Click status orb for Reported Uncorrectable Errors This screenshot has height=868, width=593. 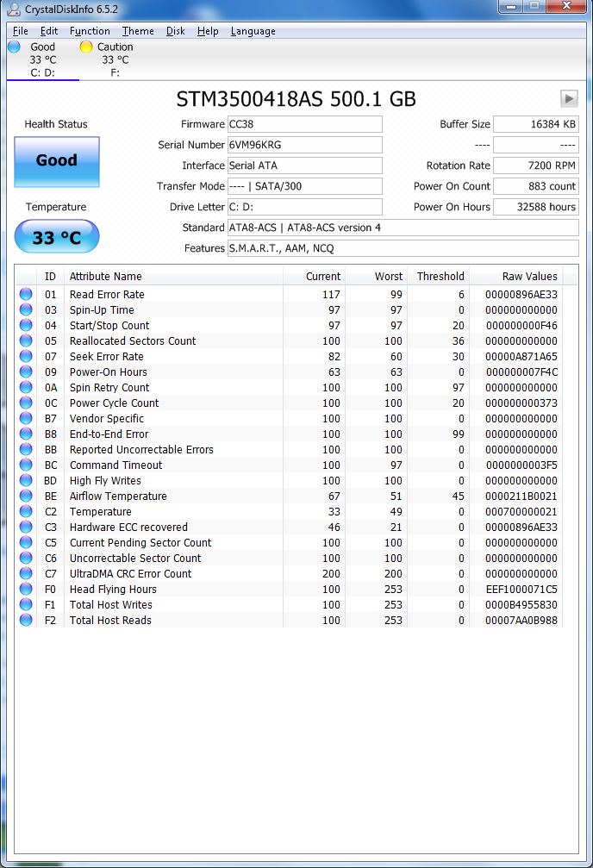(x=26, y=449)
